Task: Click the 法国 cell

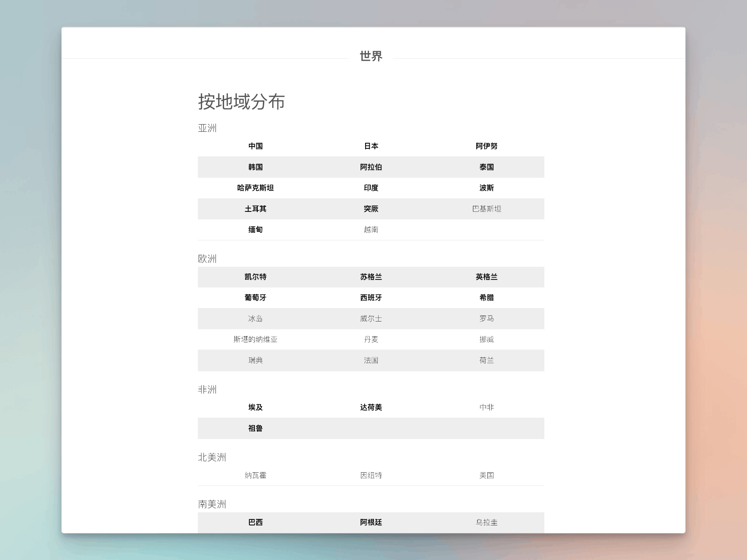Action: click(371, 360)
